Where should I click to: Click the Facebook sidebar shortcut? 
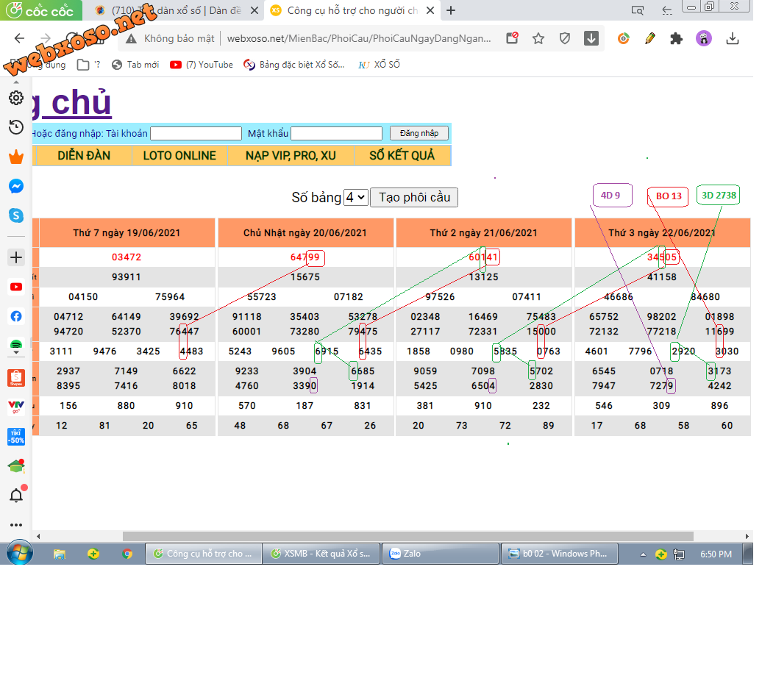click(x=16, y=316)
